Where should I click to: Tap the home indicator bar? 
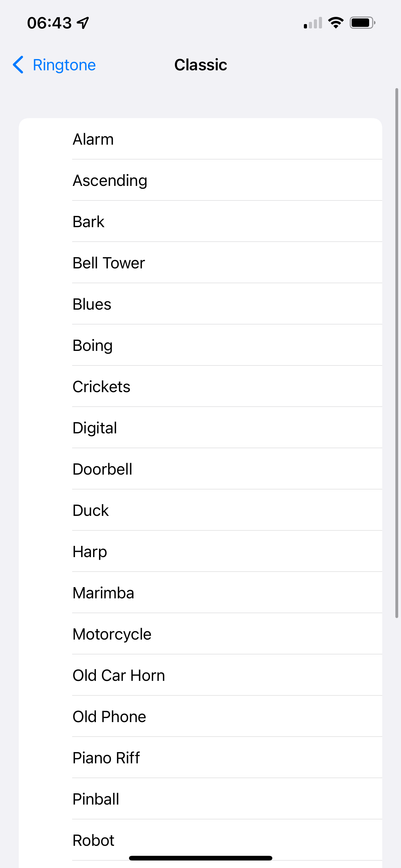coord(200,858)
